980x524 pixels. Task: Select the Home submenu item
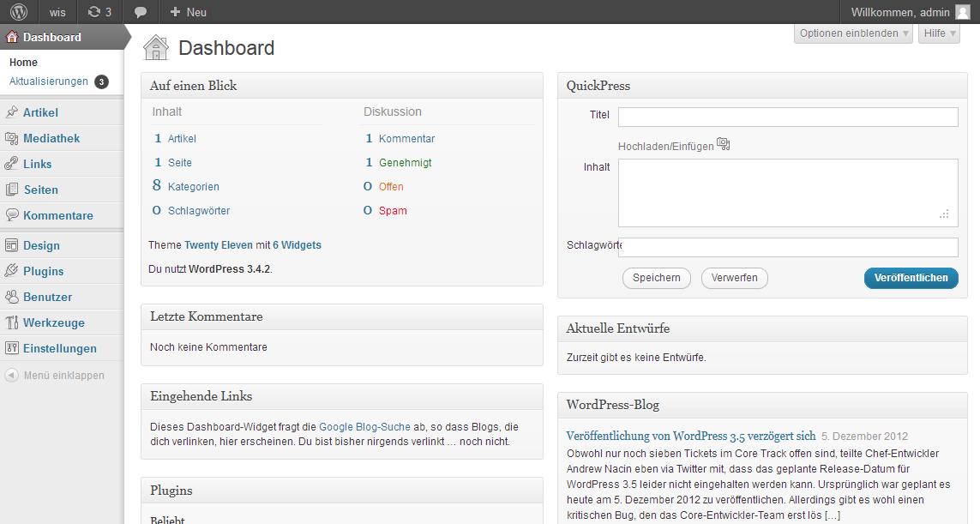pyautogui.click(x=23, y=63)
